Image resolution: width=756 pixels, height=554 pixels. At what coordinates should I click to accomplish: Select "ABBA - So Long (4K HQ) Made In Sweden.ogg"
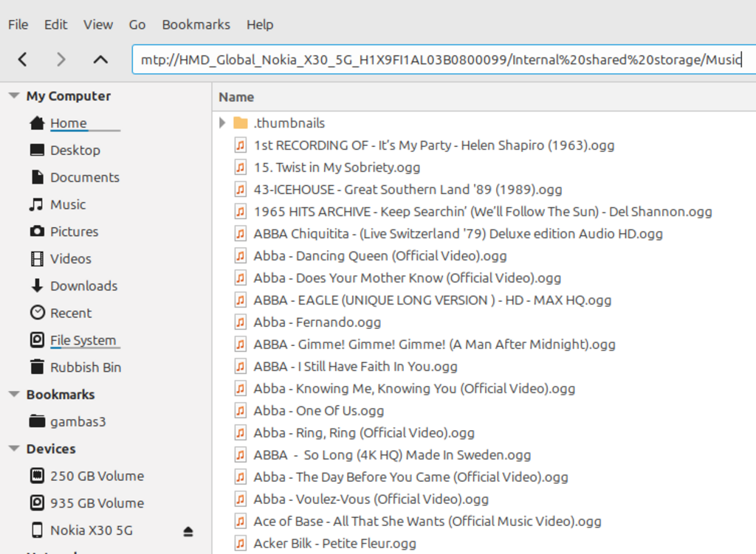(x=392, y=455)
